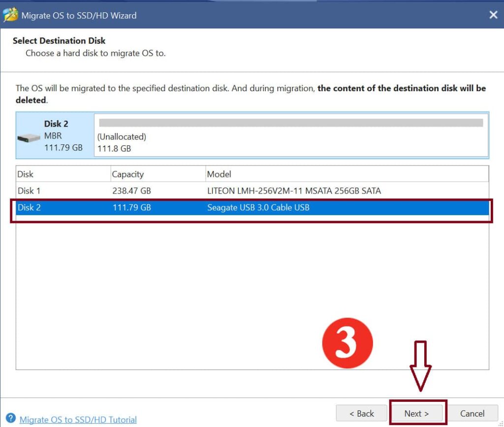The image size is (504, 427).
Task: Open the Migrate OS to SSD/HD Tutorial link
Action: pyautogui.click(x=78, y=420)
